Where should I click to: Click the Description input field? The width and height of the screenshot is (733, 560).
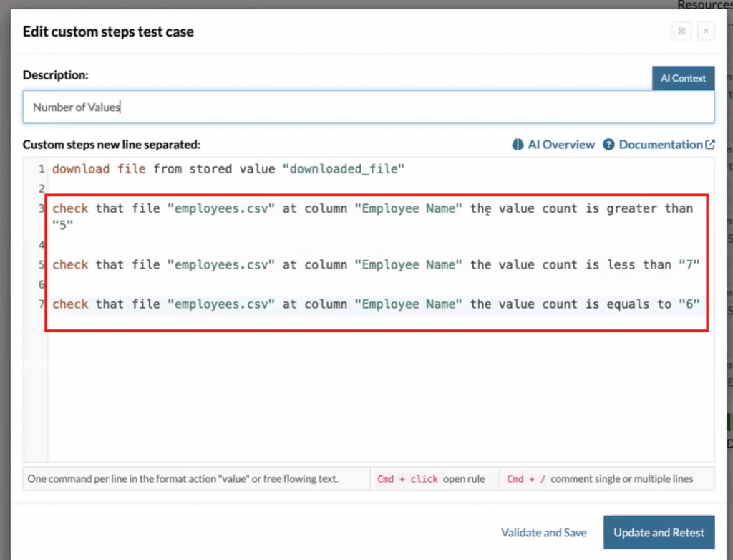coord(368,107)
